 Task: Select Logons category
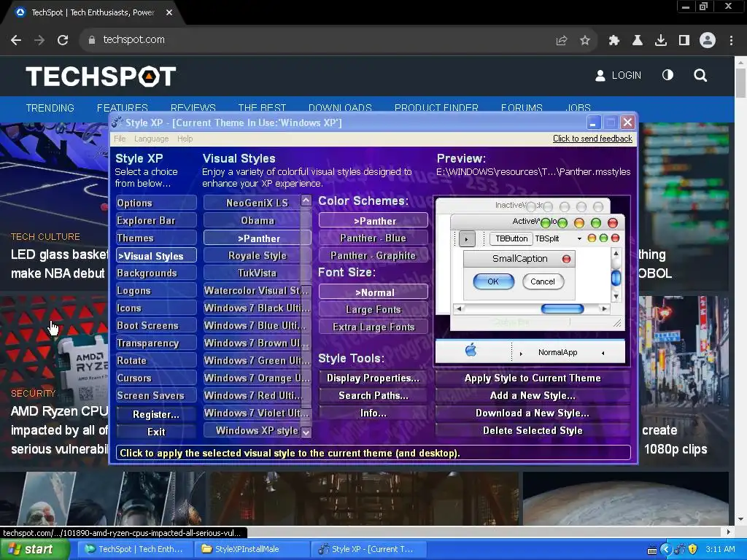click(156, 290)
